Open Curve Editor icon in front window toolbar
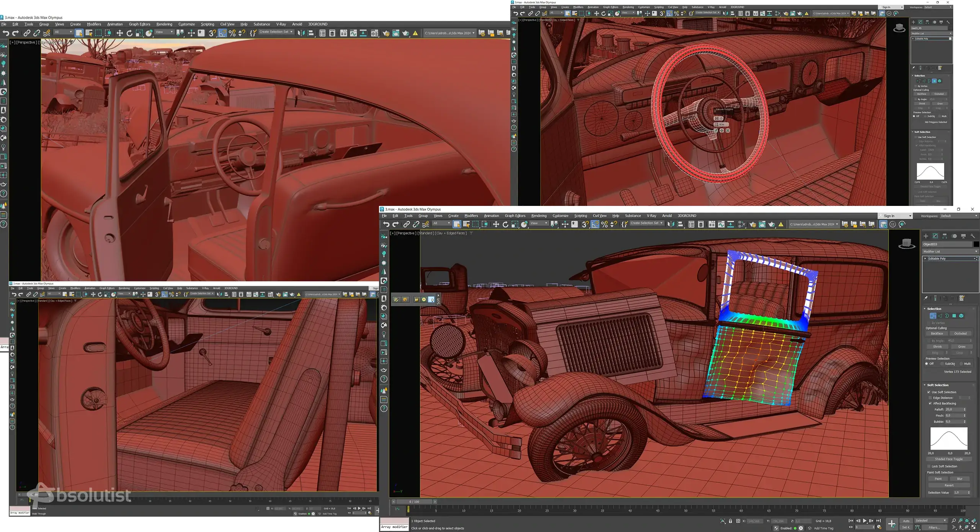 (x=721, y=224)
